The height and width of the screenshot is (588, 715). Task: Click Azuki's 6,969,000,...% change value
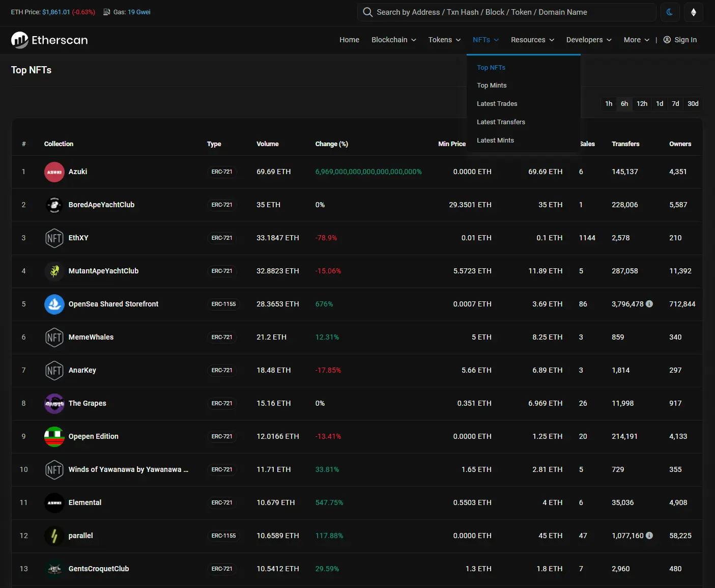pyautogui.click(x=368, y=172)
